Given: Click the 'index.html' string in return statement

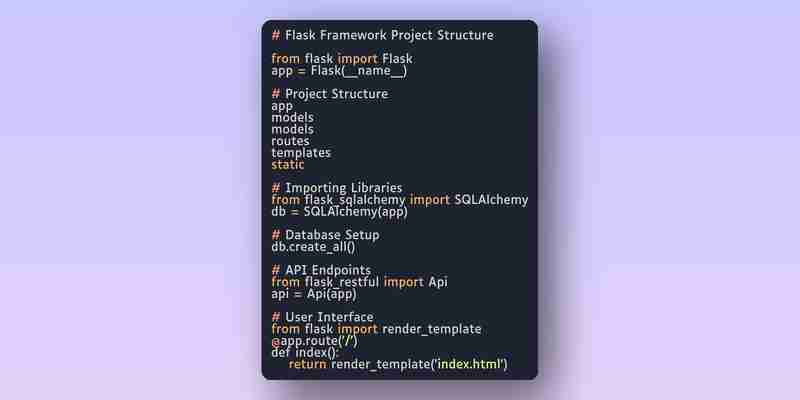Looking at the screenshot, I should click(x=469, y=364).
